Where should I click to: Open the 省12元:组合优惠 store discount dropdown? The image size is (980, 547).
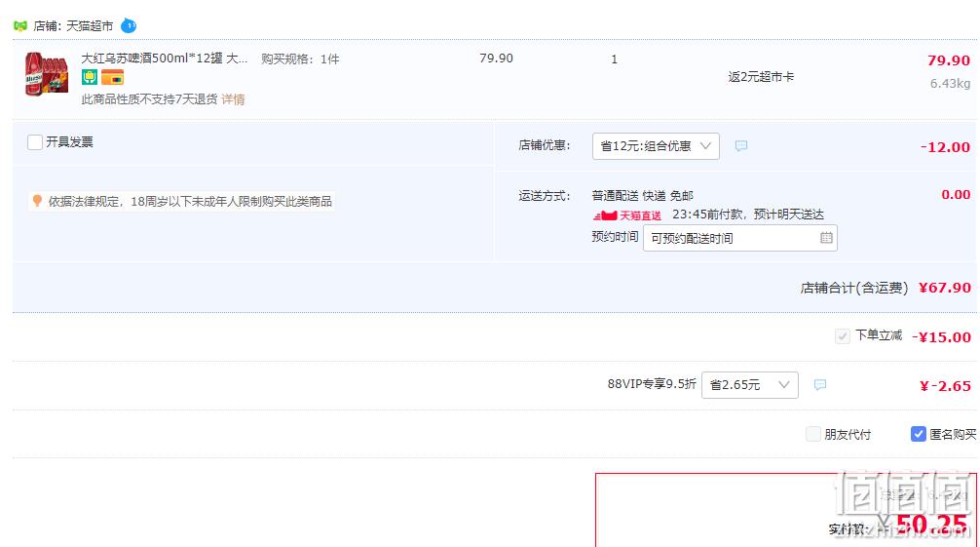pyautogui.click(x=656, y=146)
